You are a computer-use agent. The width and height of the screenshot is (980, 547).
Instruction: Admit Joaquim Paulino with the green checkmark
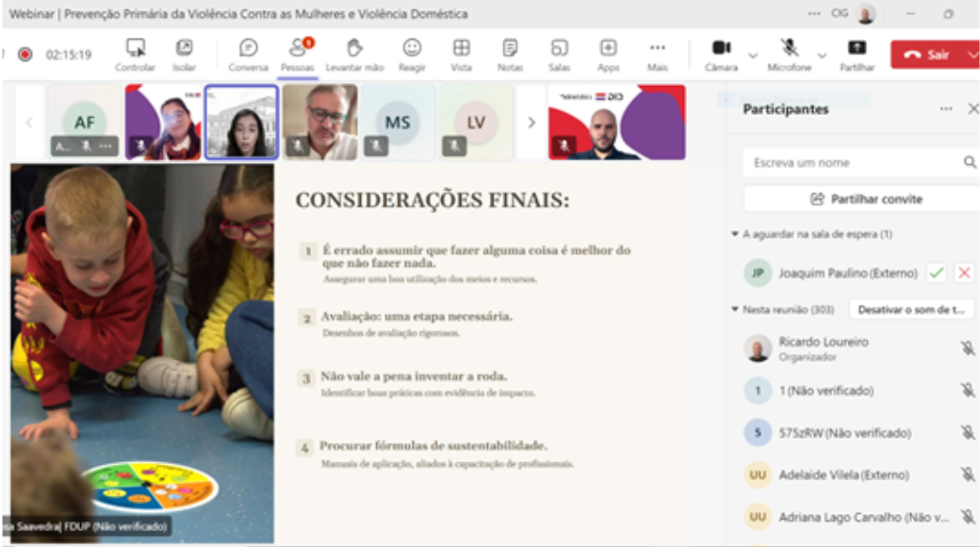click(x=936, y=273)
